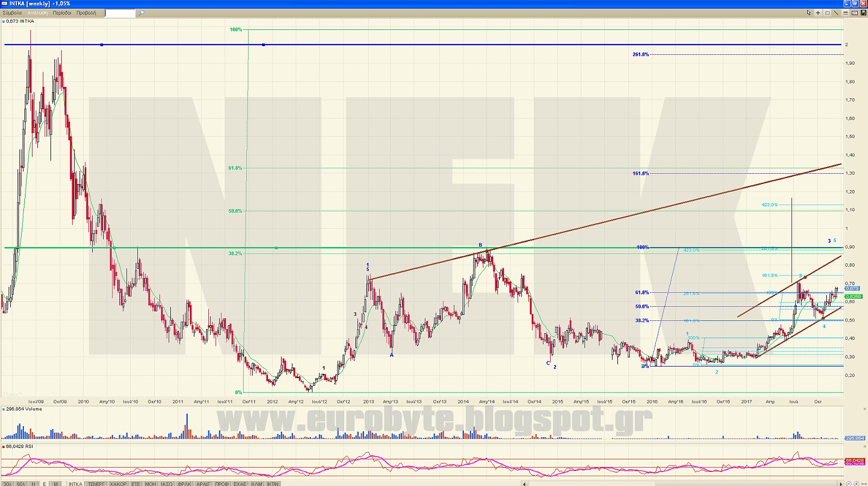Viewport: 868px width, 486px height.
Task: Open the chart type icon
Action: pos(854,13)
